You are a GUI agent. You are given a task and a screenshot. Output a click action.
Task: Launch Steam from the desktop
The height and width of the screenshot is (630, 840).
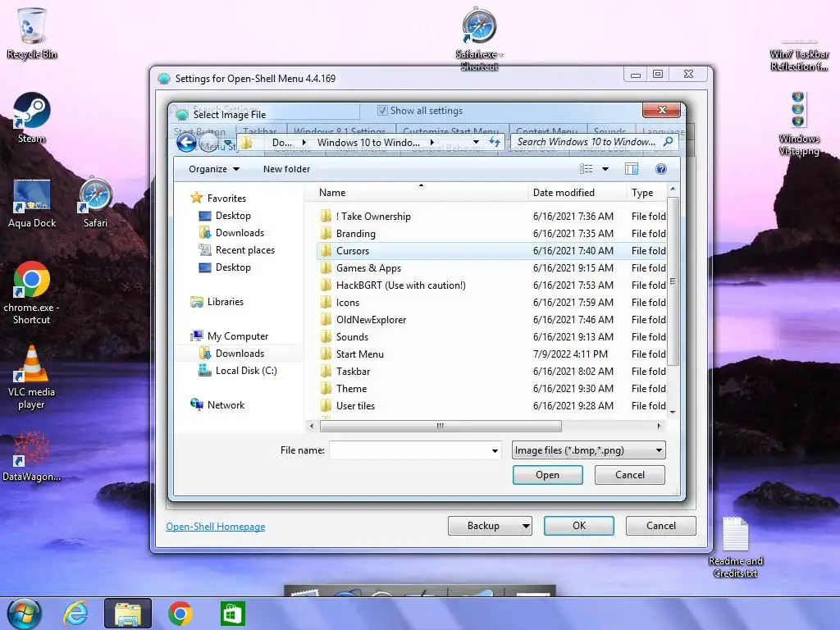click(32, 118)
